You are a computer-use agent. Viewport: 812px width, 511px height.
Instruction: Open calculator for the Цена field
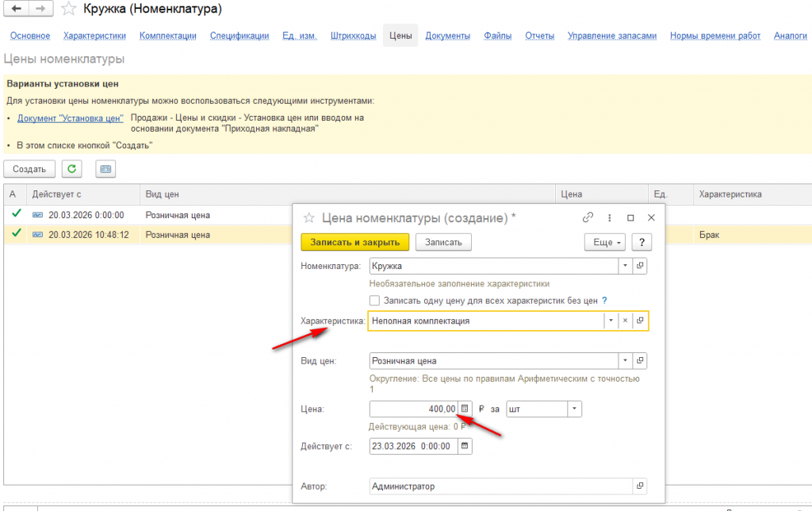tap(465, 409)
